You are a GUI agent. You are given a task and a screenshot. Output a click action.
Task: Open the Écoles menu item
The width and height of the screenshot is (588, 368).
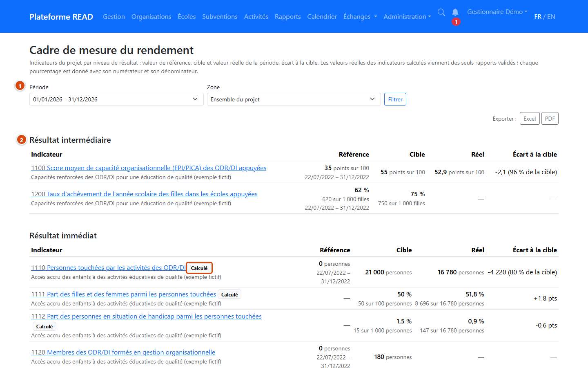tap(187, 17)
